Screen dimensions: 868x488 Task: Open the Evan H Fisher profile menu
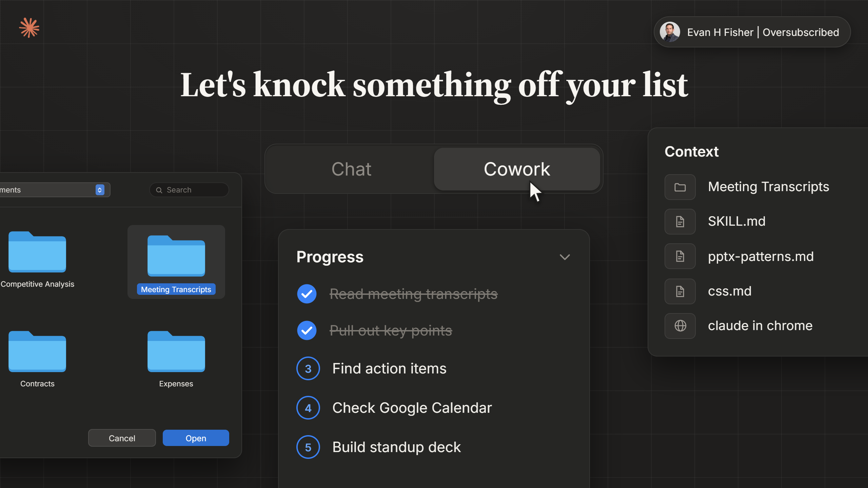[752, 32]
